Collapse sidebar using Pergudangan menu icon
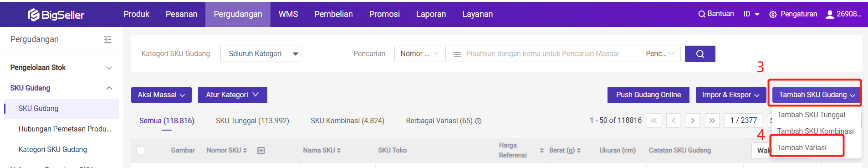868x168 pixels. (107, 40)
